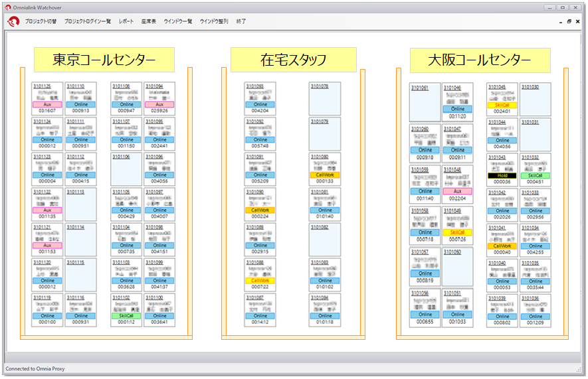Select empty seat 3101106
This screenshot has height=379, width=588.
[x=126, y=169]
